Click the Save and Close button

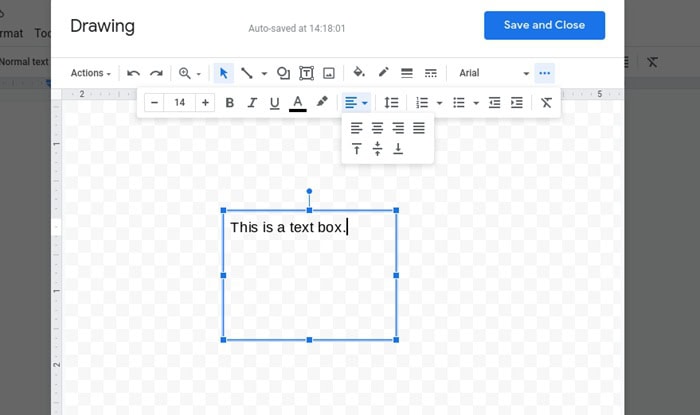pos(544,25)
